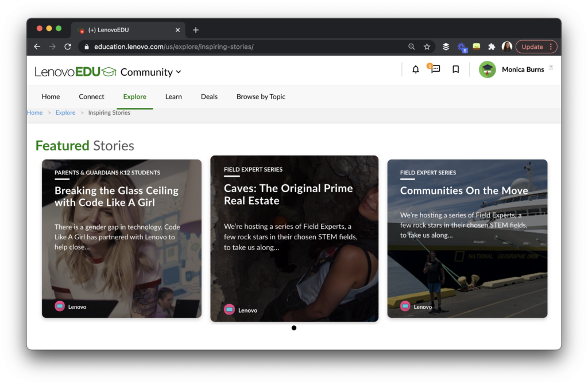Open page zoom via the magnifier icon
This screenshot has width=588, height=385.
click(x=411, y=46)
